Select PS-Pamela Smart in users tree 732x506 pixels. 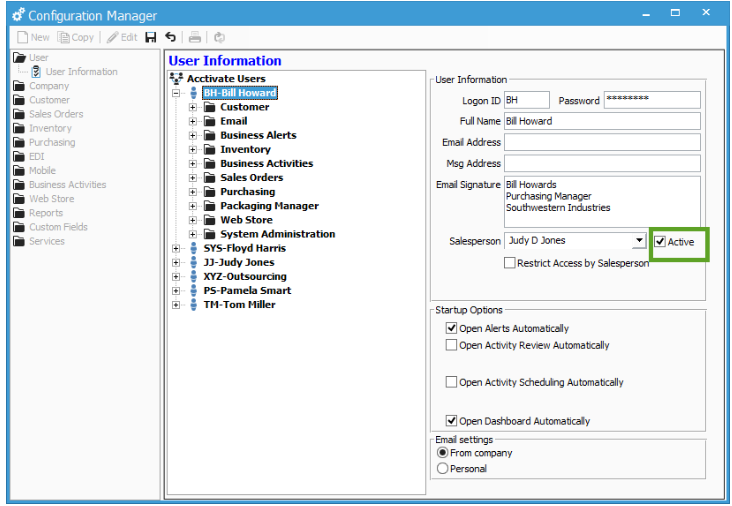247,290
